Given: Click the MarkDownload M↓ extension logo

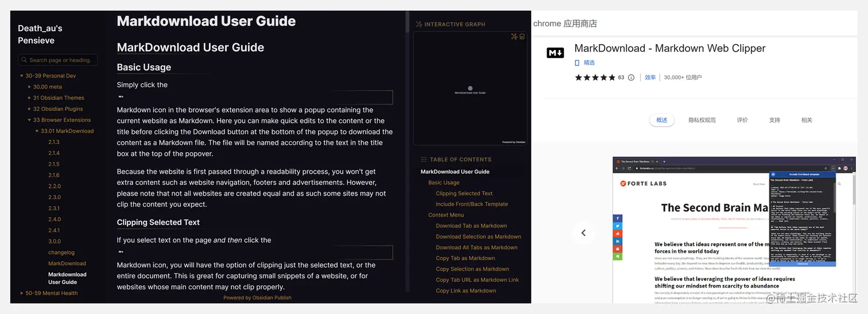Looking at the screenshot, I should [x=555, y=53].
